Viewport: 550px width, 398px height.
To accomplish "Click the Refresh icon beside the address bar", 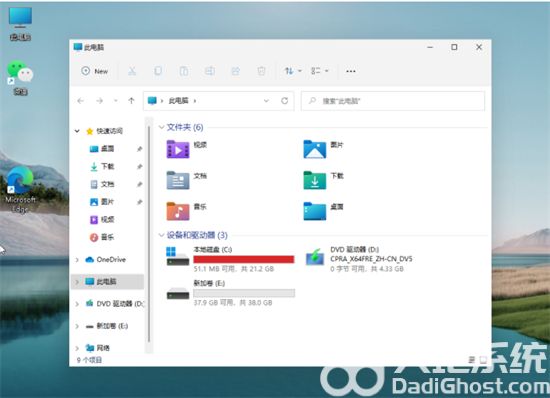I will 284,101.
